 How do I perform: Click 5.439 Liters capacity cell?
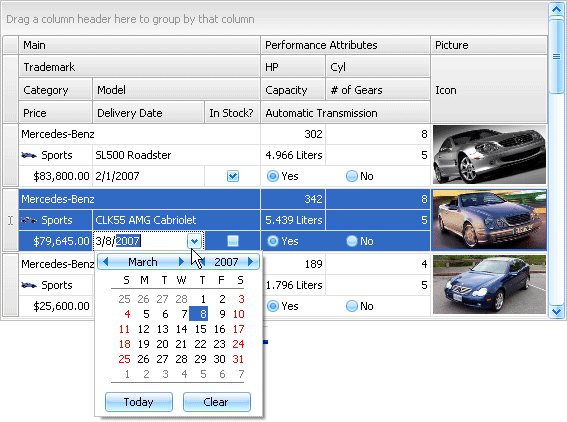pyautogui.click(x=293, y=220)
